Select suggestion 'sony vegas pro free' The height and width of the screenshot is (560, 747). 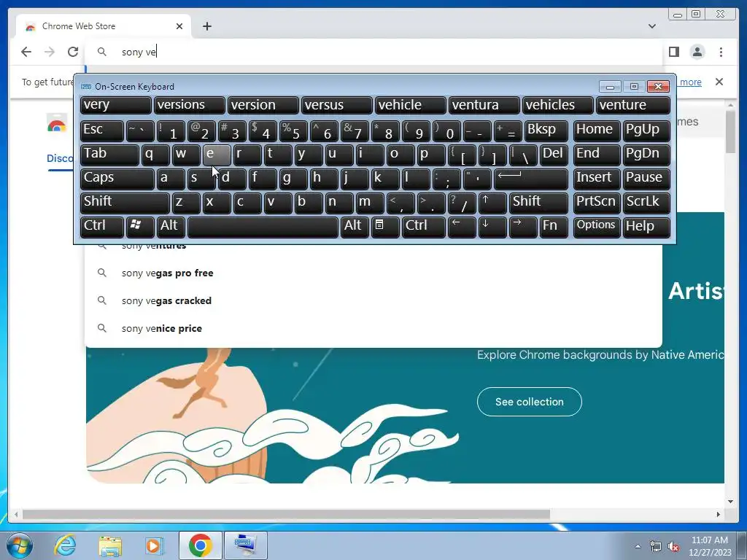pyautogui.click(x=373, y=273)
